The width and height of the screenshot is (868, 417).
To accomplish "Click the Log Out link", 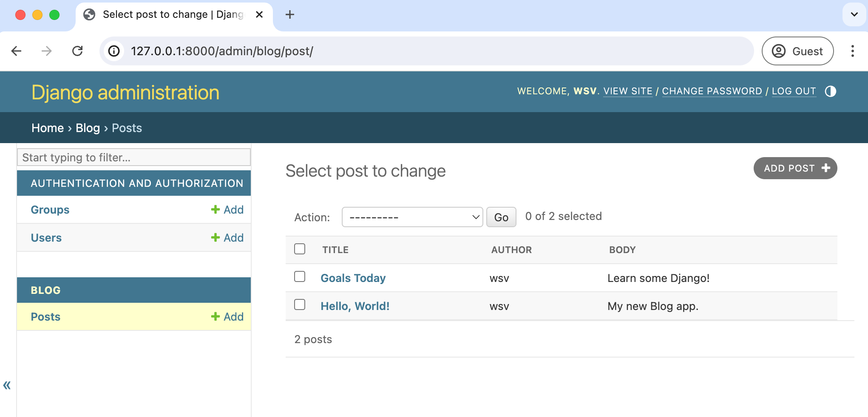I will 794,91.
